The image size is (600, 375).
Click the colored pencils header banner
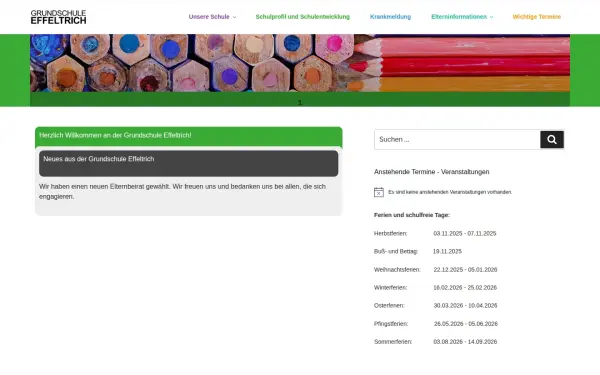[x=300, y=63]
